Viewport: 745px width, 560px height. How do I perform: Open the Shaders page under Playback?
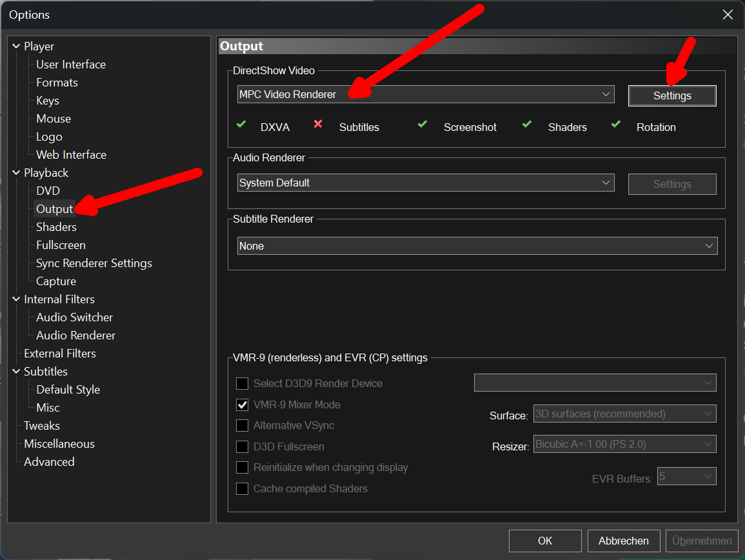pos(56,226)
